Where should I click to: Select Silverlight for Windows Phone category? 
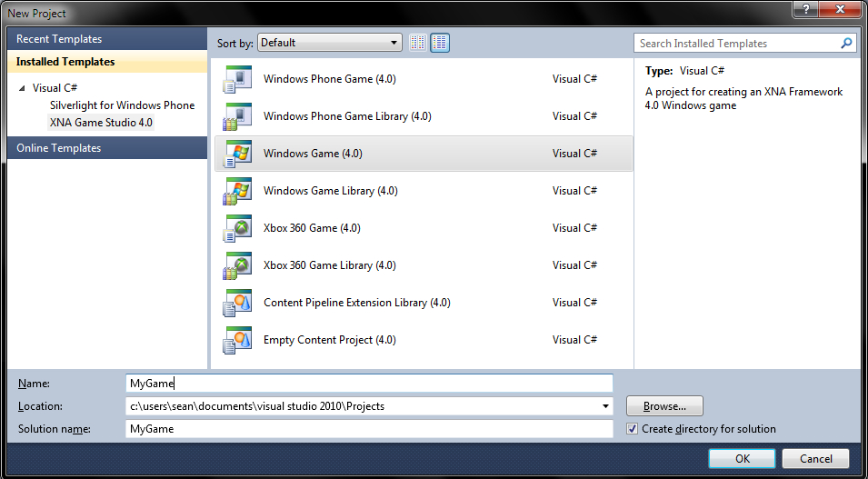coord(122,105)
